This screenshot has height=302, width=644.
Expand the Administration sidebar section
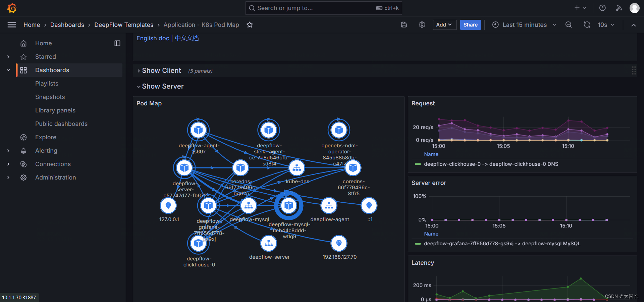[8, 178]
